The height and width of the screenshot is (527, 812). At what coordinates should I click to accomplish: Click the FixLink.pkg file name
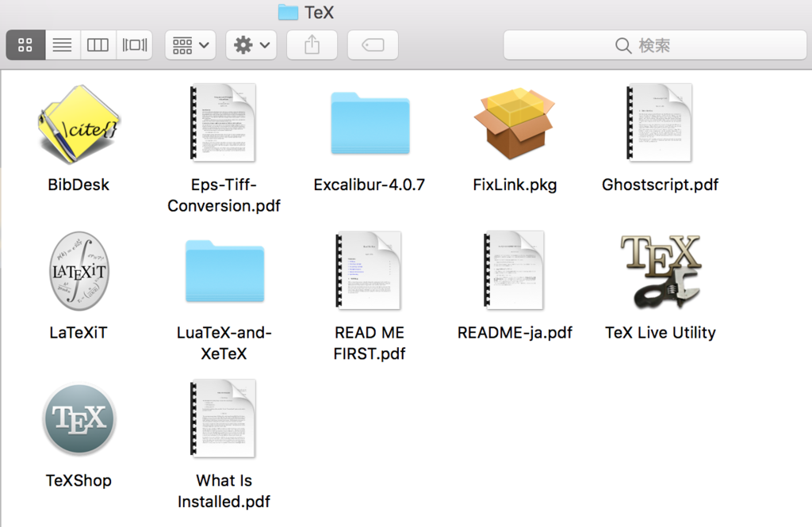tap(515, 185)
